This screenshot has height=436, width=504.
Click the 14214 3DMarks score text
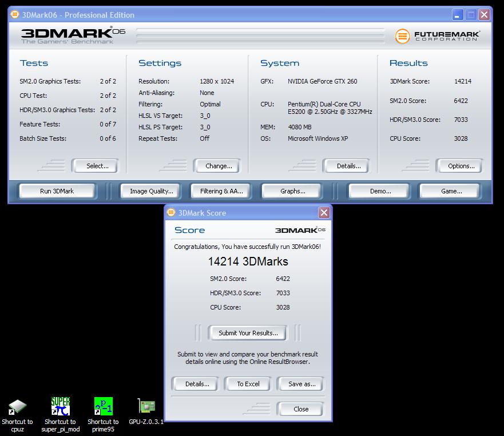click(248, 261)
